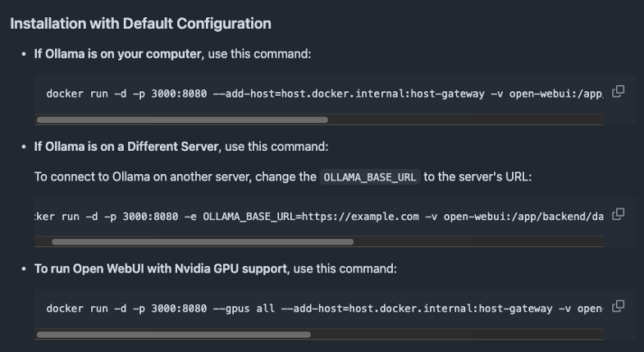Click the docker run --add-host command text

325,94
